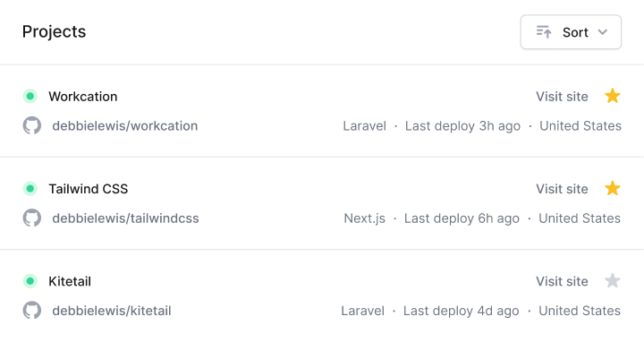Viewport: 644px width, 342px height.
Task: Open the Workcation project title
Action: [x=83, y=97]
